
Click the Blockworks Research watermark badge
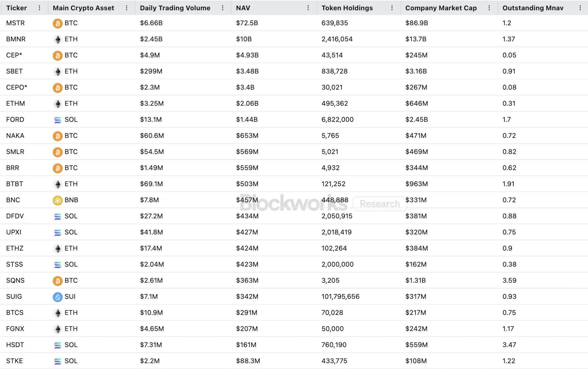(379, 204)
